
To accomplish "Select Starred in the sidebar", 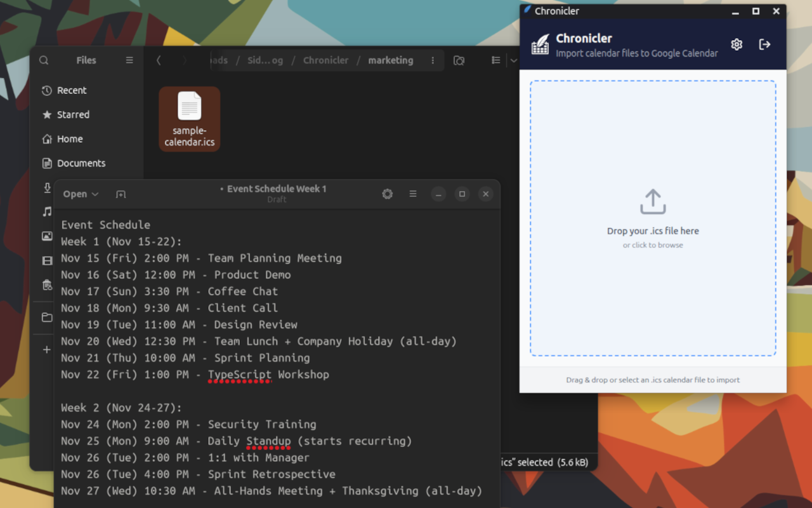I will (x=73, y=114).
